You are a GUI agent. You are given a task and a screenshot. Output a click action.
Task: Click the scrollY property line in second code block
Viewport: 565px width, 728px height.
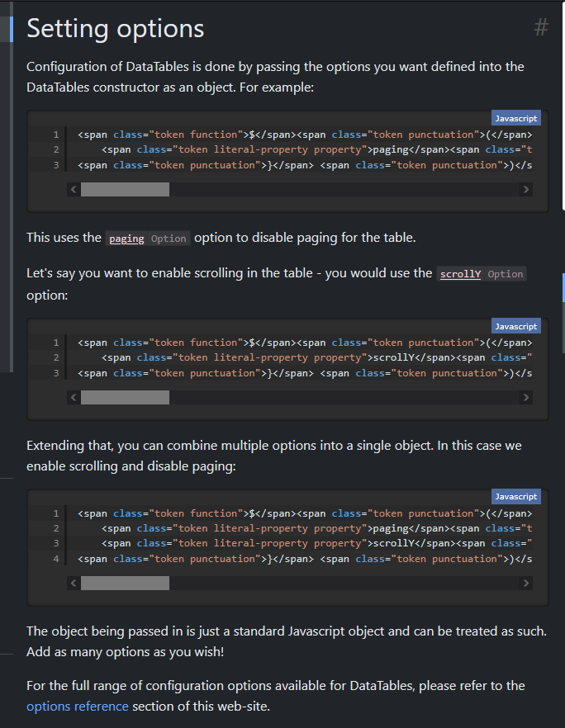314,357
